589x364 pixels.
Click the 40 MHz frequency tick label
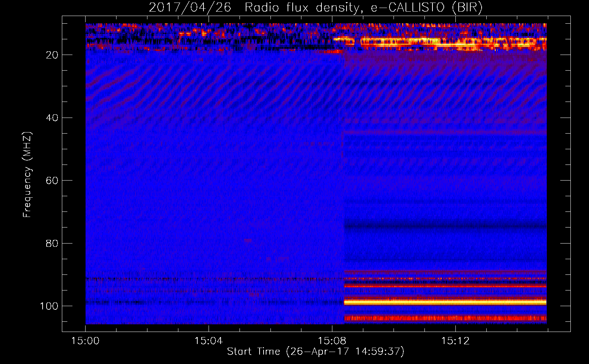pyautogui.click(x=52, y=118)
